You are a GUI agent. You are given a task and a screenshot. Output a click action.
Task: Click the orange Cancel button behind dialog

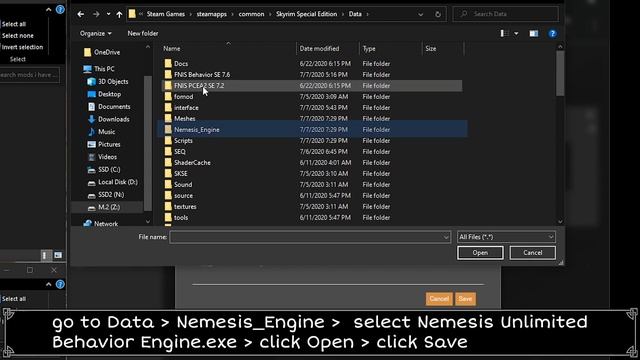click(439, 299)
